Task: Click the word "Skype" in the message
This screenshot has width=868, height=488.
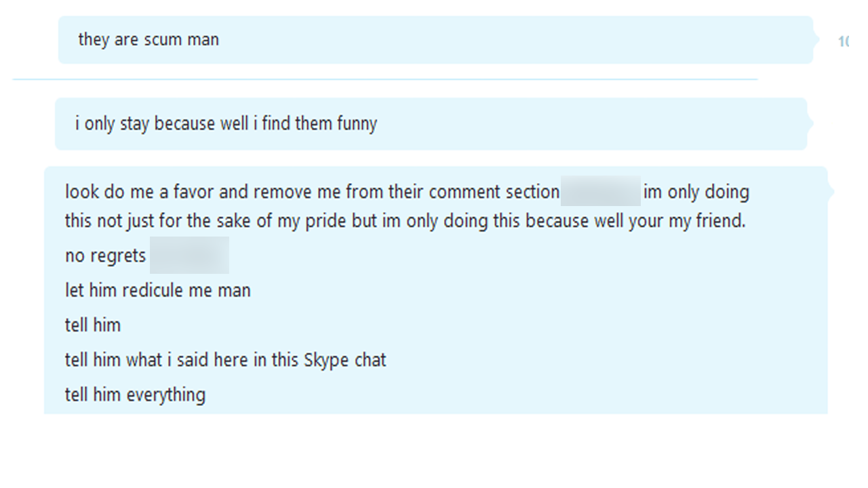Action: pyautogui.click(x=326, y=359)
